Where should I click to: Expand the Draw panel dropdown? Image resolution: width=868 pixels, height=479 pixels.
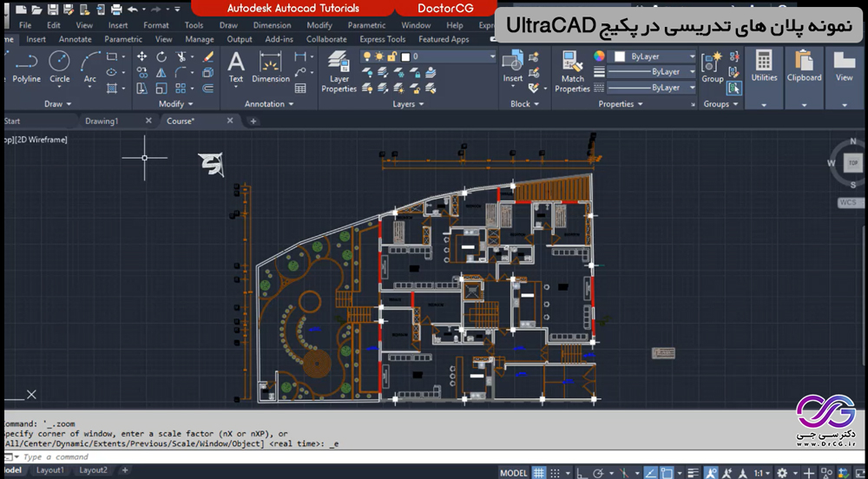tap(57, 104)
